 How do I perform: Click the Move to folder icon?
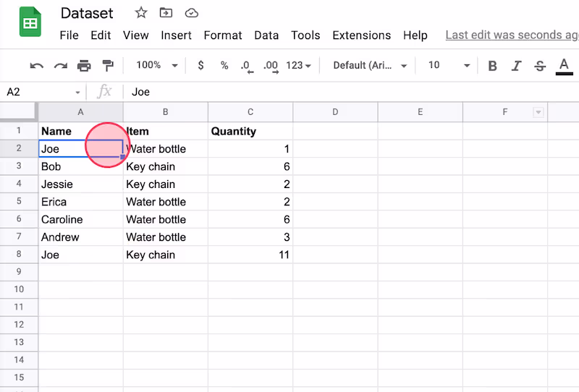tap(166, 13)
